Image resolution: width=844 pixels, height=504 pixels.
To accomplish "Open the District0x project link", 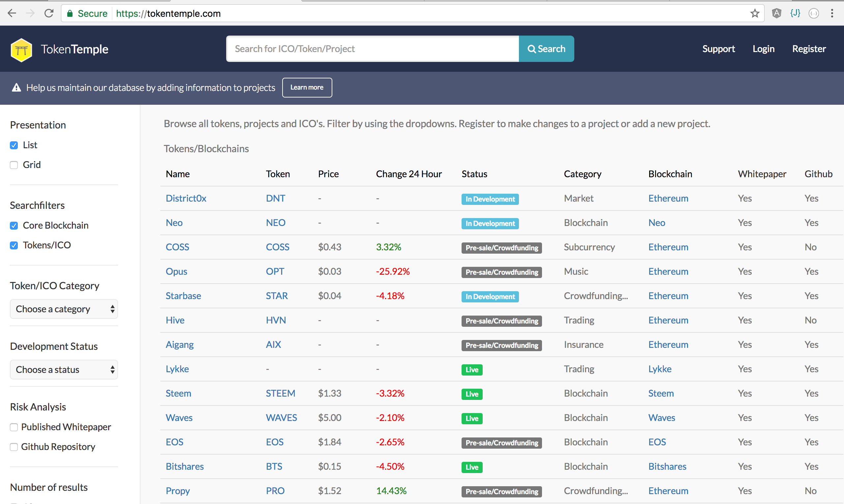I will click(186, 198).
